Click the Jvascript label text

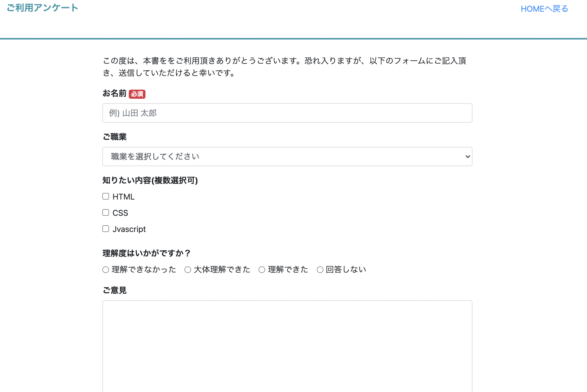pos(129,229)
